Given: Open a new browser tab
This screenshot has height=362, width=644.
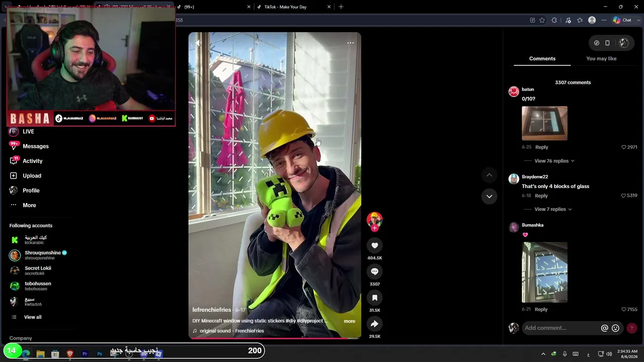Looking at the screenshot, I should 341,7.
